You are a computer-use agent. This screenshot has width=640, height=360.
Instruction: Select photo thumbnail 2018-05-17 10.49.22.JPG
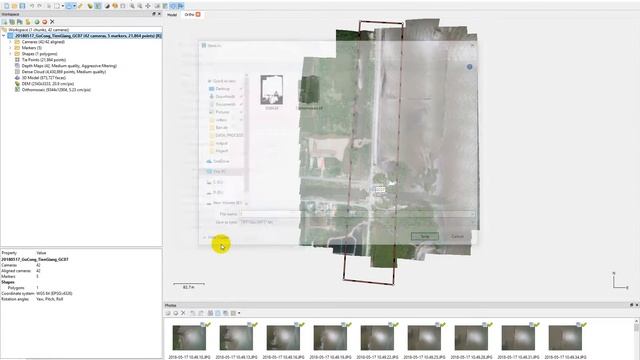(377, 338)
